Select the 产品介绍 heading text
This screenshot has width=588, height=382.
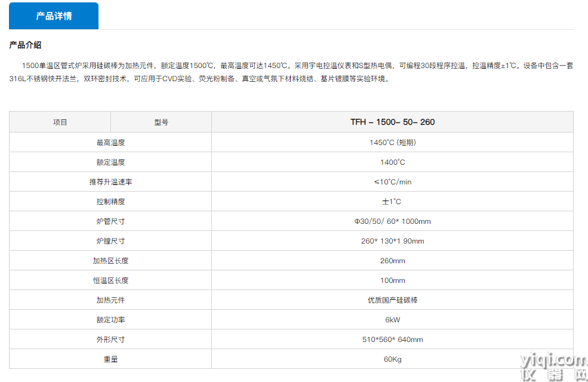click(25, 45)
